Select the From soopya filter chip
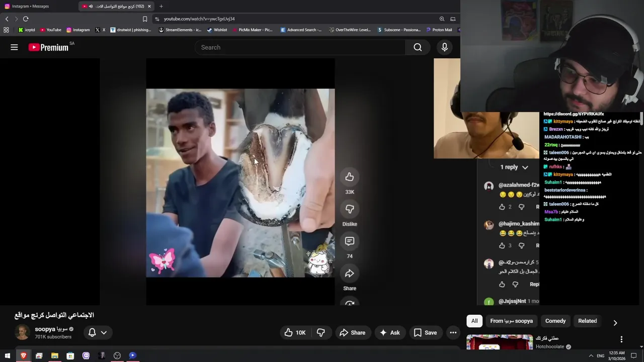This screenshot has width=644, height=362. tap(511, 321)
